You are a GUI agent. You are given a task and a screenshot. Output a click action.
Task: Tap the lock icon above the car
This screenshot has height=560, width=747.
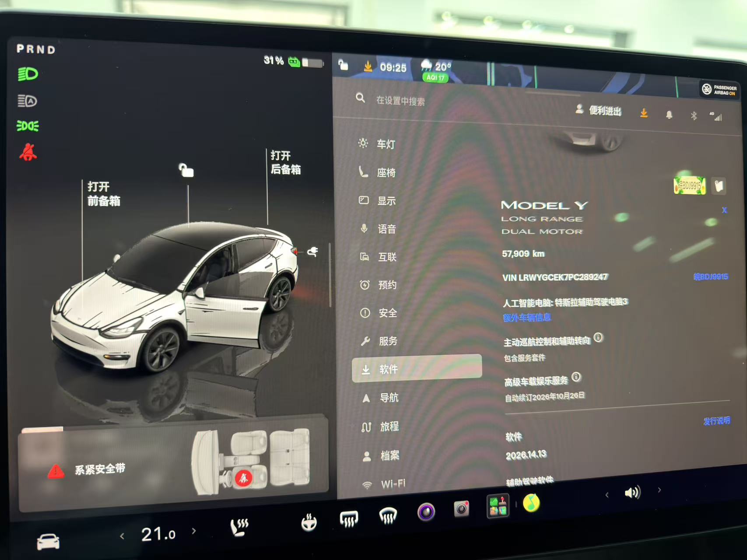tap(186, 169)
